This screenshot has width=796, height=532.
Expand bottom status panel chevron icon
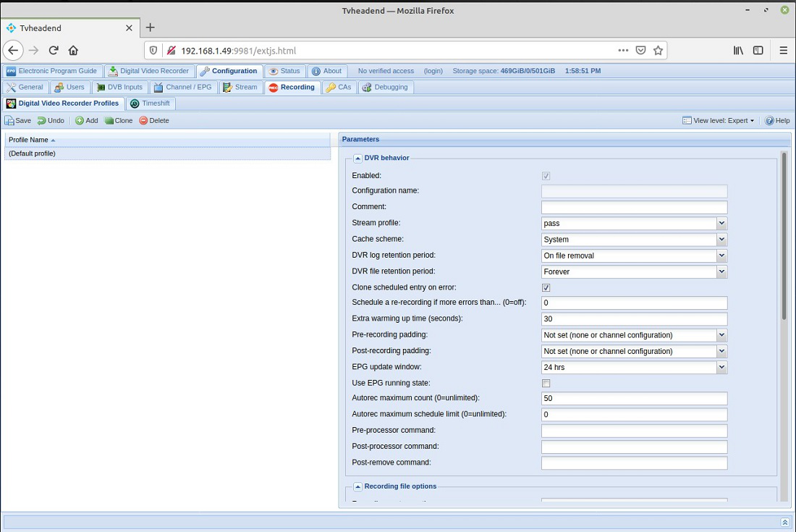click(x=785, y=523)
